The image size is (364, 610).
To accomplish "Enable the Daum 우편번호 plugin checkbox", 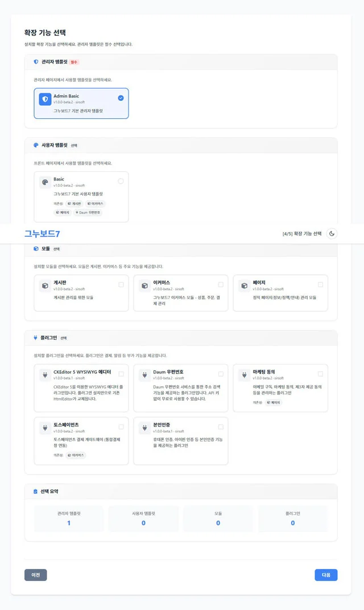I will pyautogui.click(x=221, y=374).
